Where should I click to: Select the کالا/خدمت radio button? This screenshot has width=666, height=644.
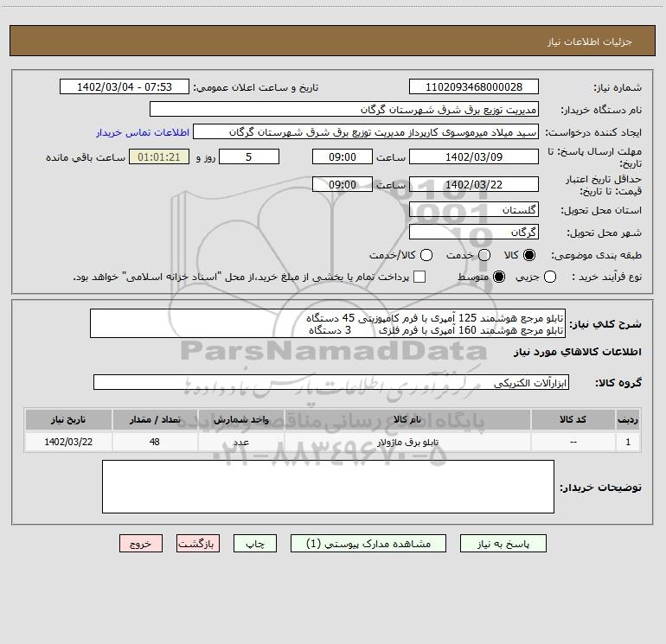pos(426,255)
